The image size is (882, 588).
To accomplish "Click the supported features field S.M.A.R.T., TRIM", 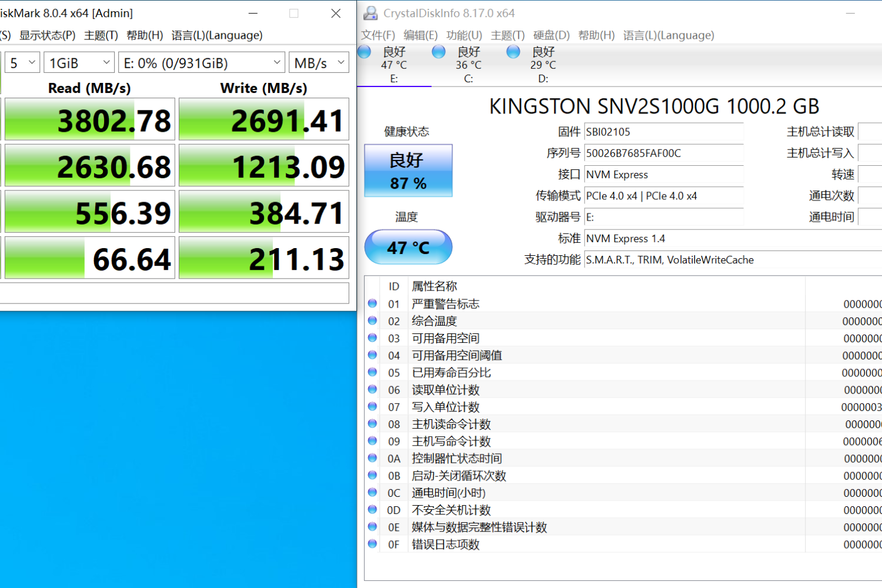I will (x=733, y=259).
